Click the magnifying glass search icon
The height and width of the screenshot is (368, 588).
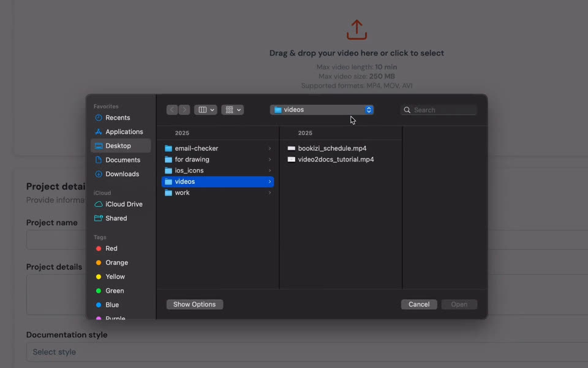[x=407, y=110]
